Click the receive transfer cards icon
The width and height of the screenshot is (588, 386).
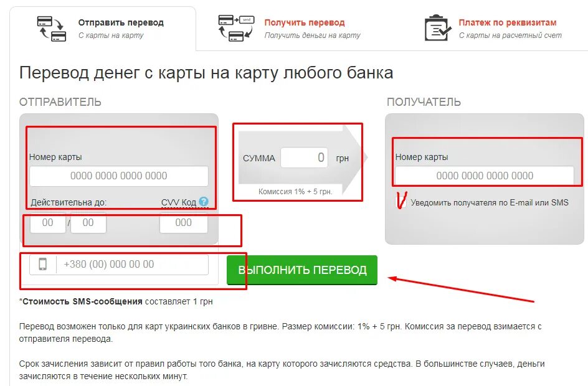tap(236, 28)
